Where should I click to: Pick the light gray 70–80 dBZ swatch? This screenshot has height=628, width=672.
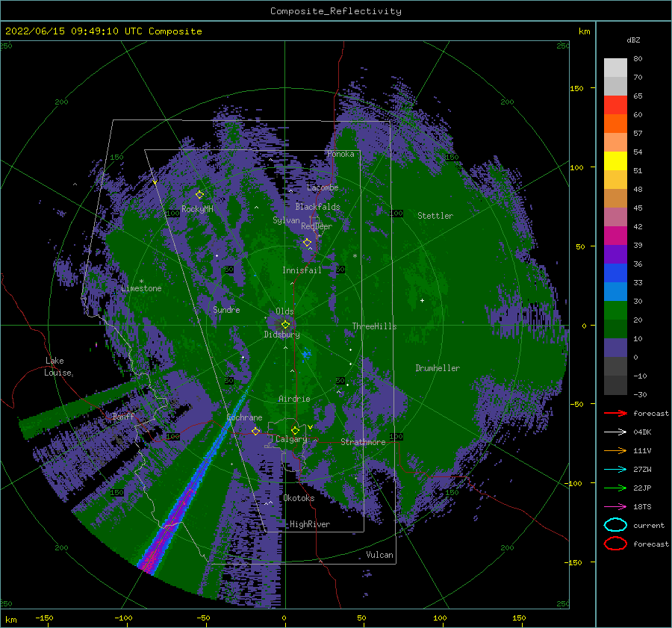[615, 68]
